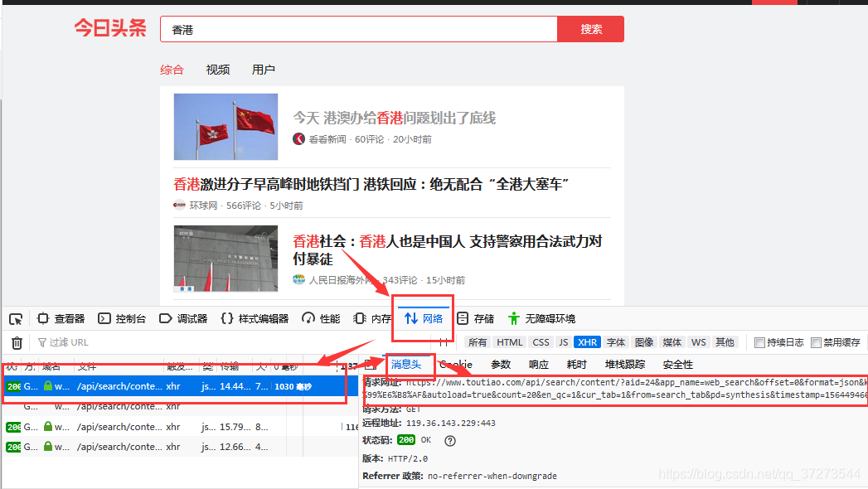Select the CSS request filter
This screenshot has width=868, height=489.
point(541,342)
